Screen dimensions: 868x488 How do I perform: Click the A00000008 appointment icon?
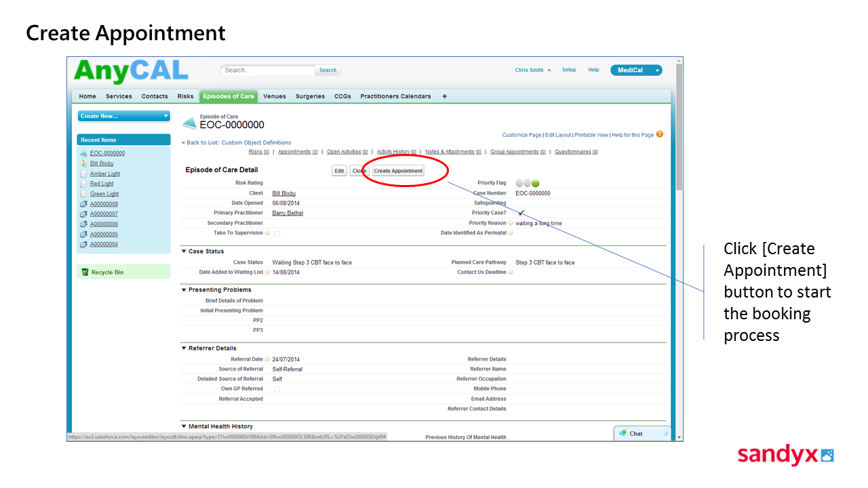coord(83,204)
